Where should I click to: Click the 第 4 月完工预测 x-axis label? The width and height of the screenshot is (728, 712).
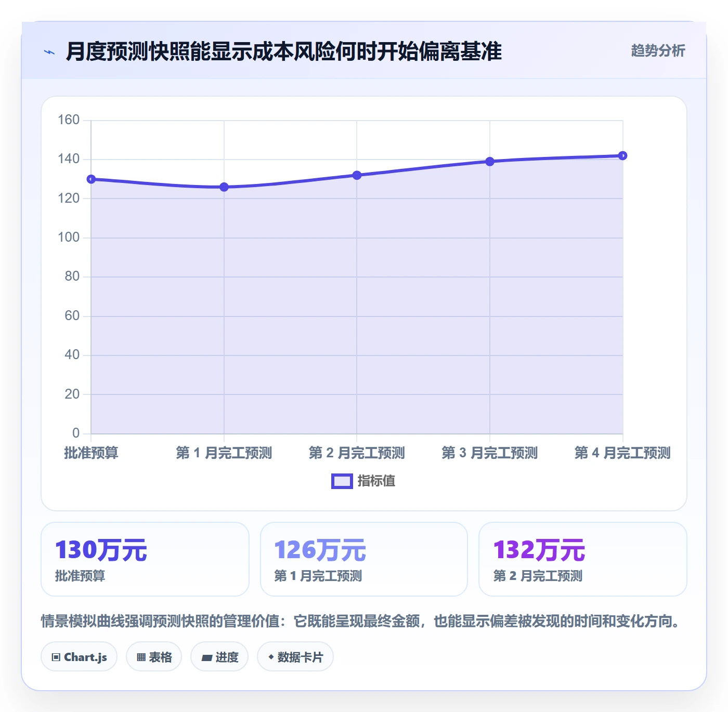(x=622, y=453)
